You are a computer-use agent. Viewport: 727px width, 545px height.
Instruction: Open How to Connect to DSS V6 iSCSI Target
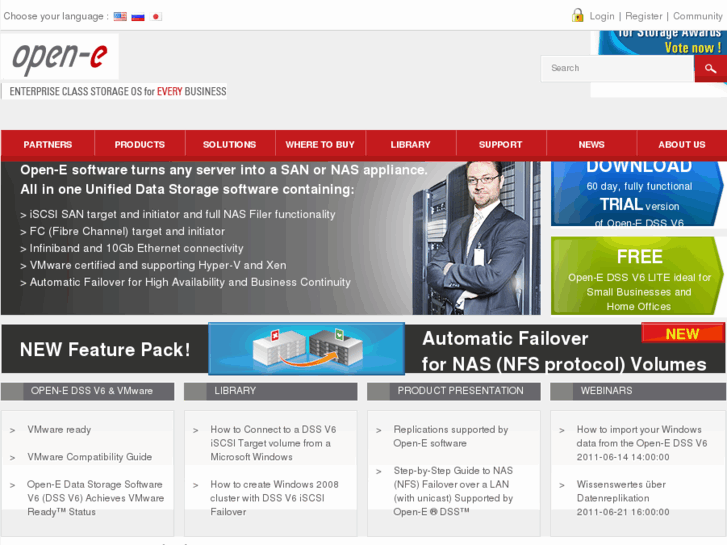click(273, 443)
